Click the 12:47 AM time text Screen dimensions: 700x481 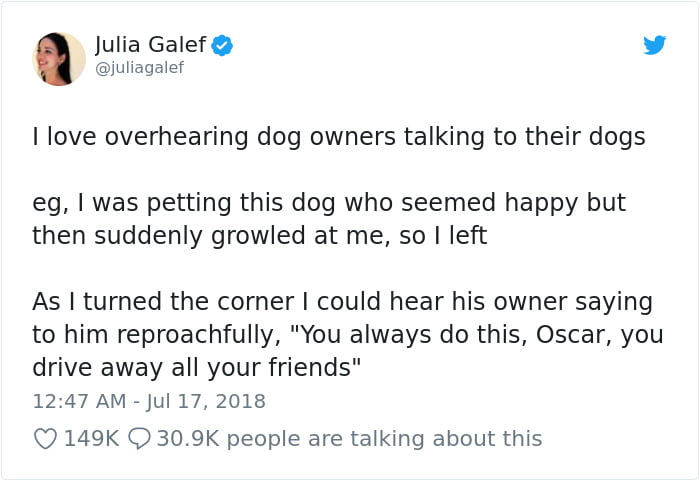(79, 401)
